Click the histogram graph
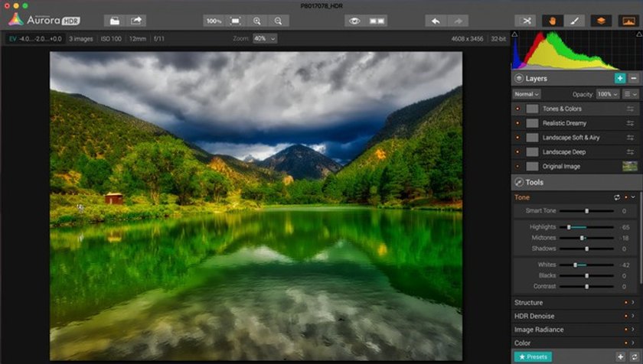This screenshot has height=364, width=643. [576, 50]
